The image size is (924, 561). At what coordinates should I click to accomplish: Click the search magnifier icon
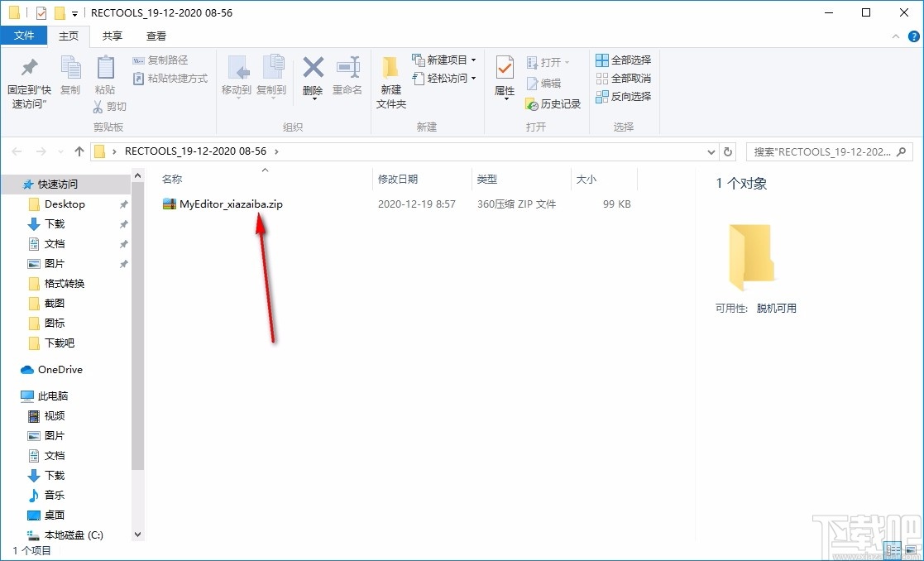click(901, 151)
